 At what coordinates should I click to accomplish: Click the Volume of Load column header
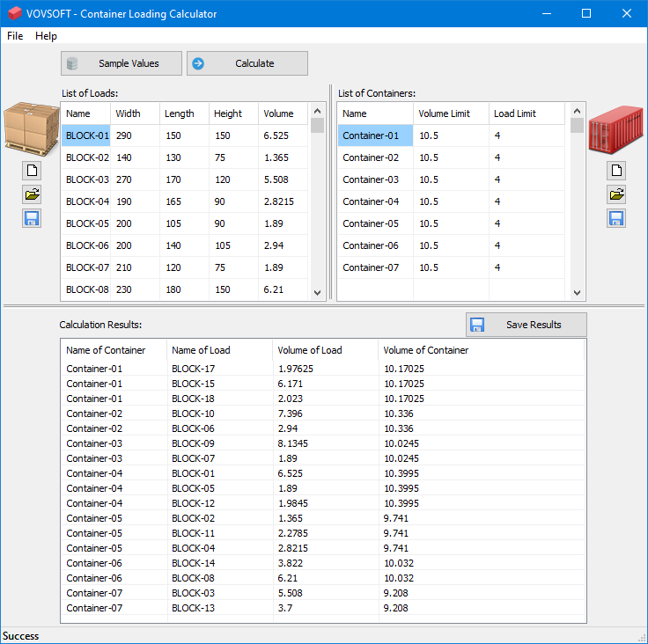point(325,350)
